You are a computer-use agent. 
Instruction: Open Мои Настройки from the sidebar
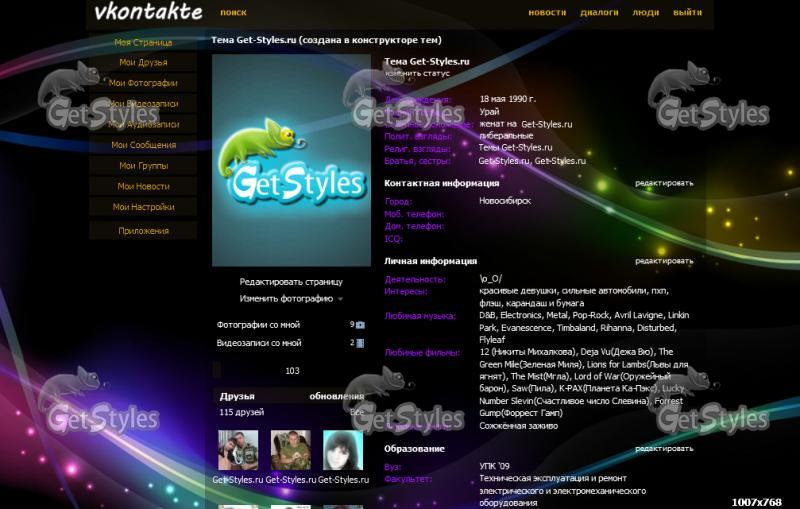143,207
